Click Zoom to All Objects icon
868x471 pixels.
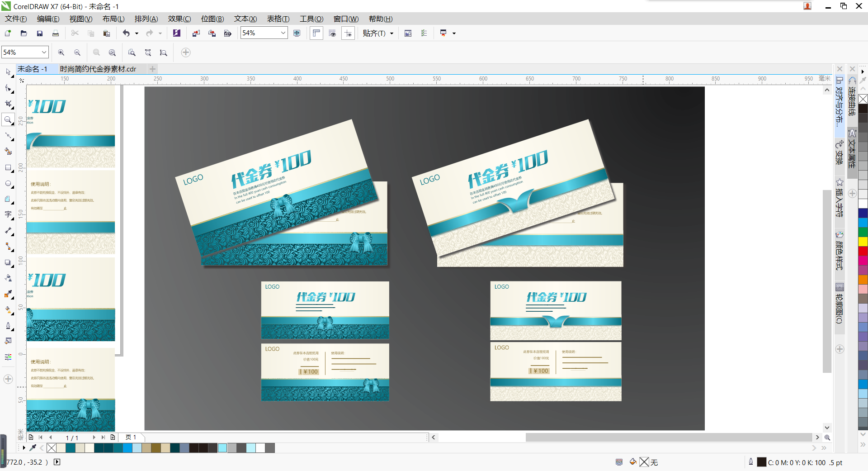(x=112, y=52)
